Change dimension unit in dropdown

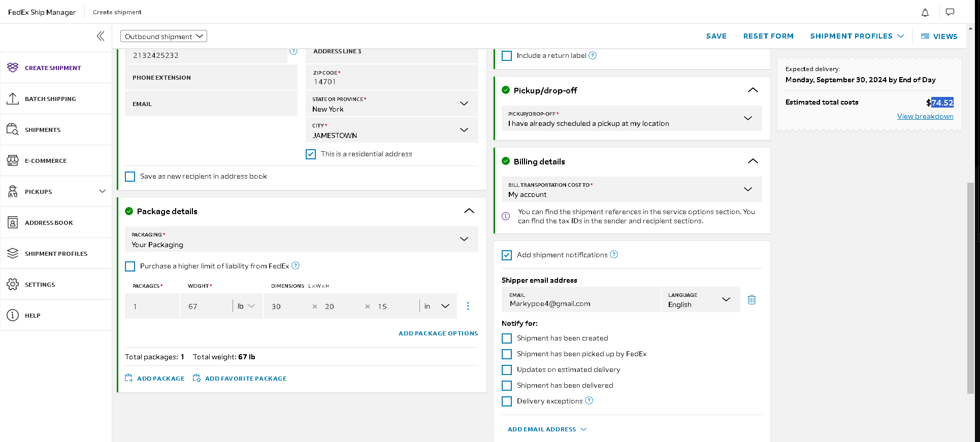(x=437, y=306)
